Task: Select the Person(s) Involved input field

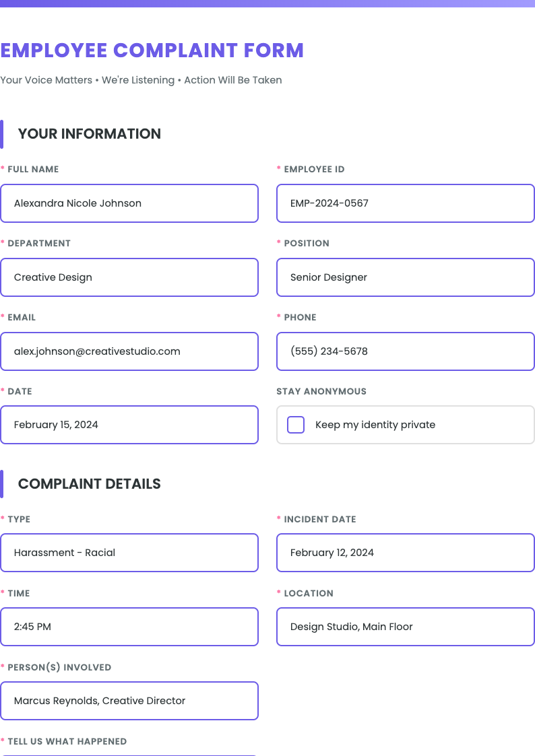Action: pos(129,700)
